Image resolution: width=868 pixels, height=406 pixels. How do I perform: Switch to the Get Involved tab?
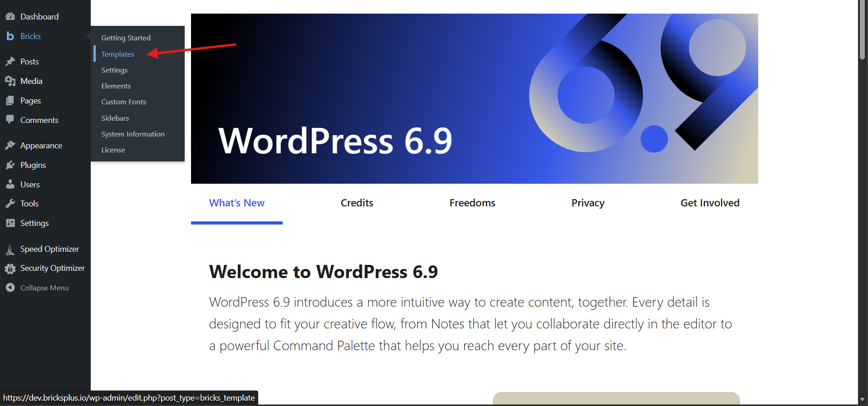point(710,203)
